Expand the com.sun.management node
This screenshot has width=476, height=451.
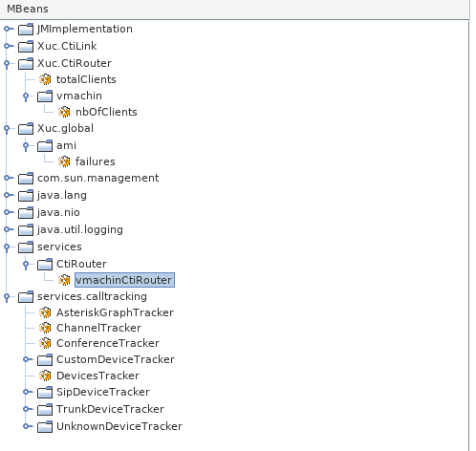8,178
